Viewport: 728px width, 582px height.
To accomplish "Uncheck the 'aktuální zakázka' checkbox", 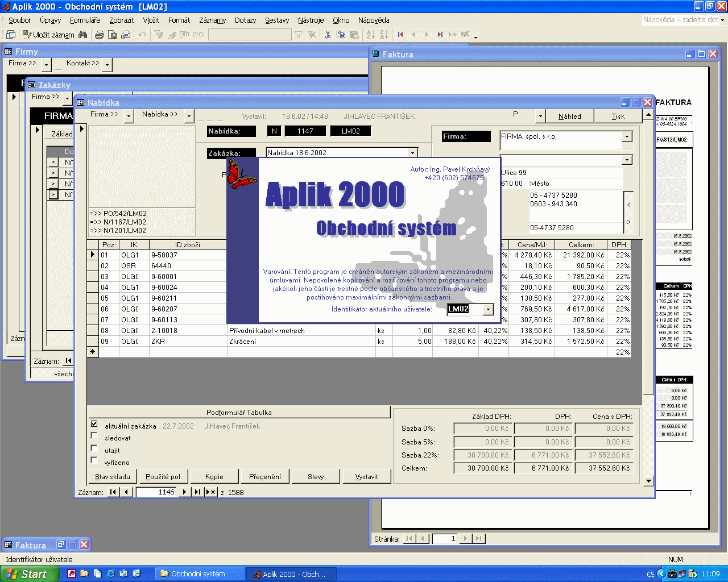I will coord(94,424).
